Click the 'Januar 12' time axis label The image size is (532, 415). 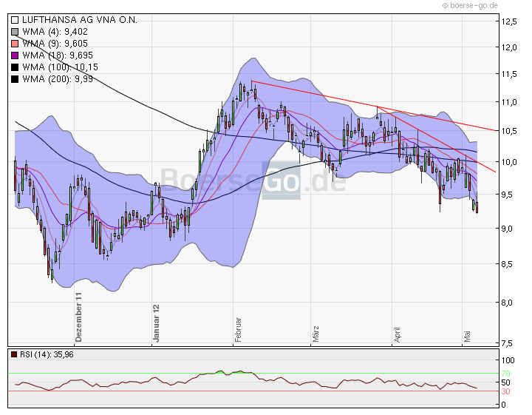coord(156,323)
